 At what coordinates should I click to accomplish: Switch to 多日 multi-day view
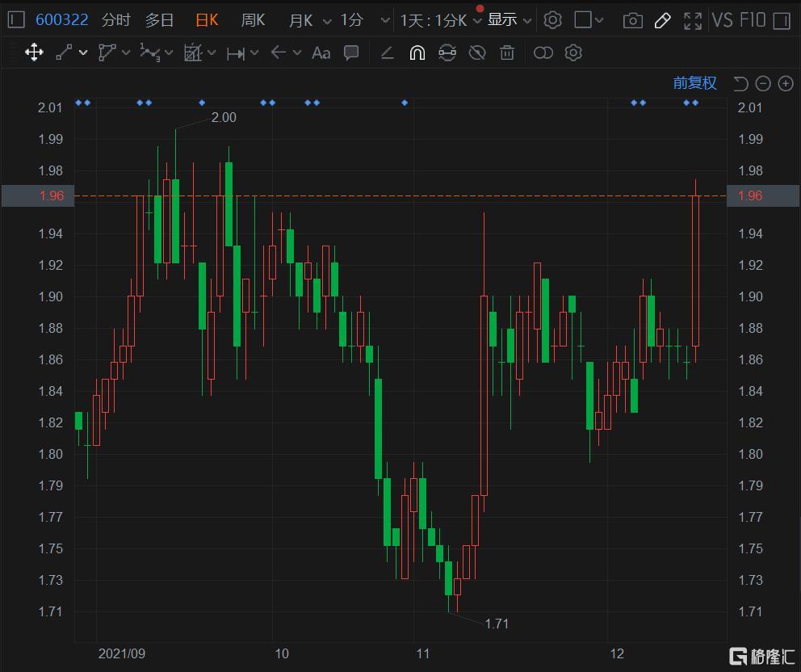159,20
